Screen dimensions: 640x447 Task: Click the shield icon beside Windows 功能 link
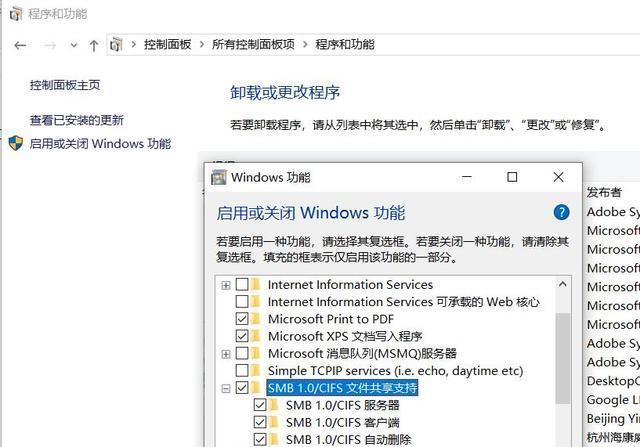click(16, 143)
